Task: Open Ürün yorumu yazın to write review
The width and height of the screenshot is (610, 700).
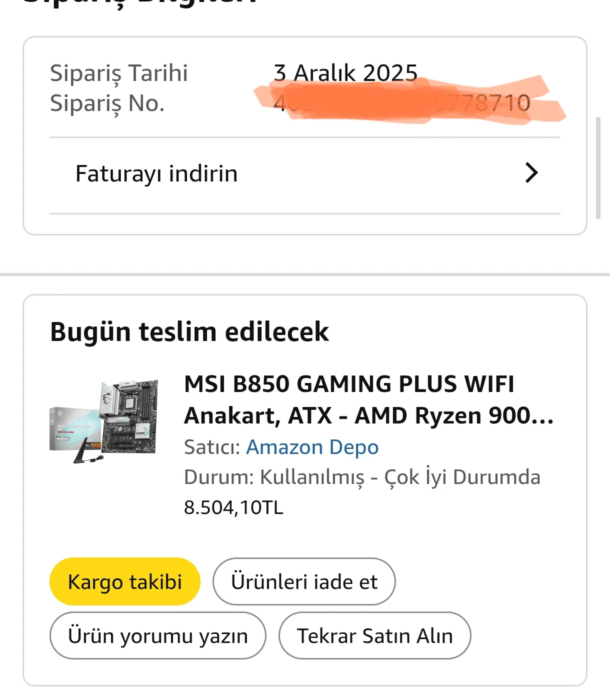Action: pos(157,635)
